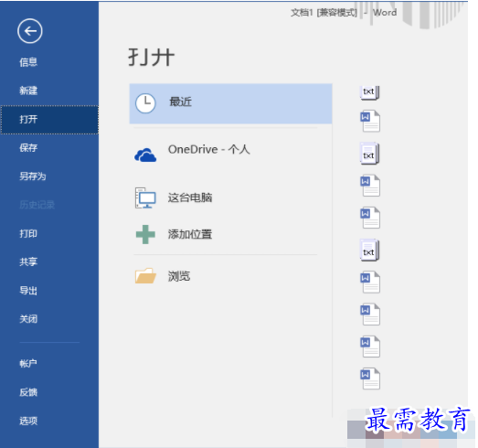Open the 反馈 (Feedback) page
Viewport: 478px width, 448px height.
28,392
